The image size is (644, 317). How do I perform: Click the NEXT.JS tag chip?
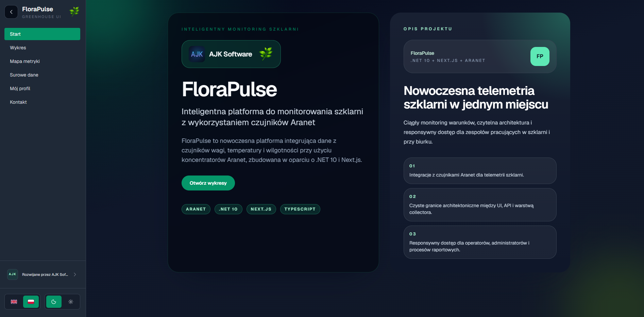pos(261,209)
